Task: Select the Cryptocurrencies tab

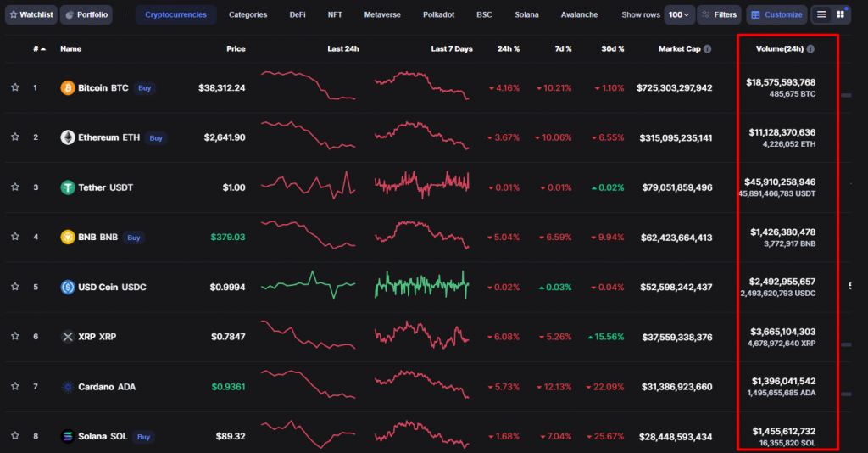Action: coord(175,15)
